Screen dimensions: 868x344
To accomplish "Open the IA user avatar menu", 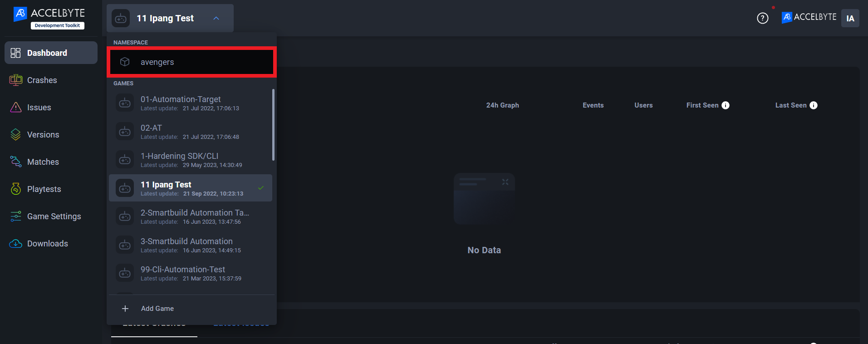I will tap(850, 18).
